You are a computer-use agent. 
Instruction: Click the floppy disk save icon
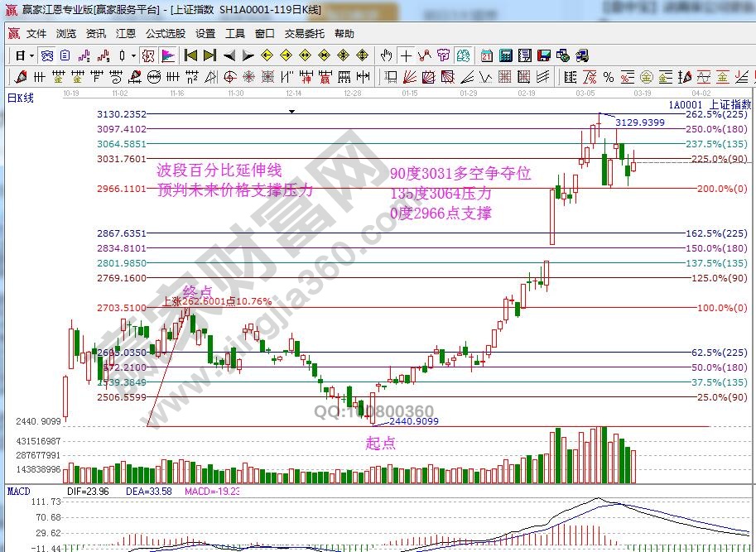pos(544,55)
